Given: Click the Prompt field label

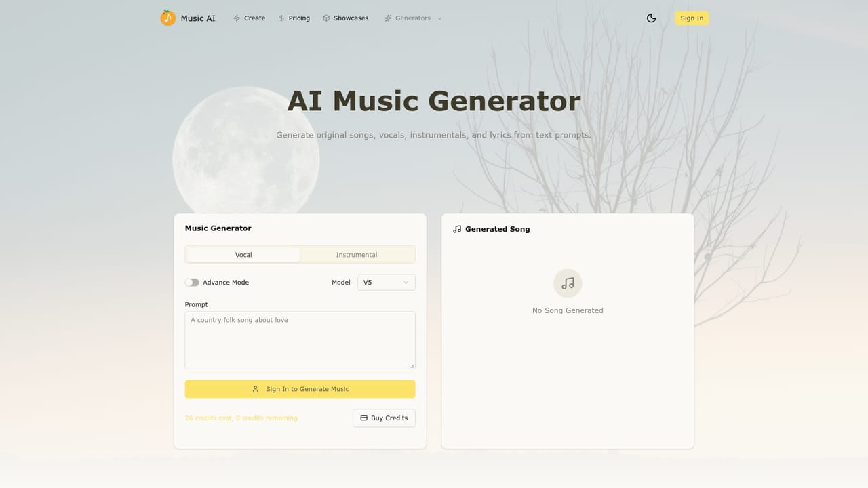Looking at the screenshot, I should coord(197,305).
